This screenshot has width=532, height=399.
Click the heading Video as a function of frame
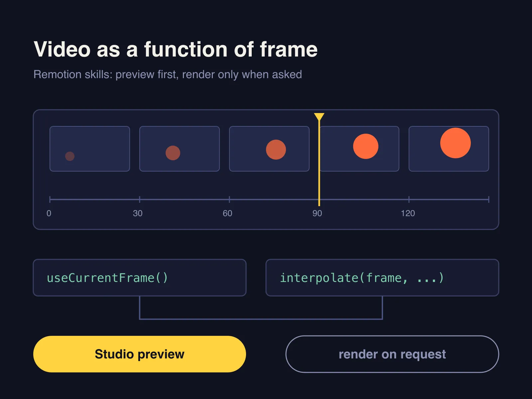tap(176, 50)
